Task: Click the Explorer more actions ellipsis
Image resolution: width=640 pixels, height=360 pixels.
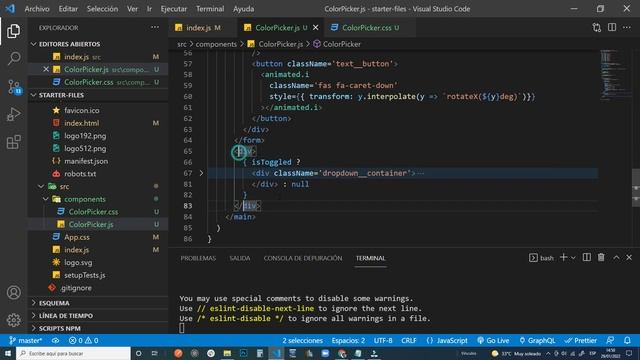Action: (155, 27)
